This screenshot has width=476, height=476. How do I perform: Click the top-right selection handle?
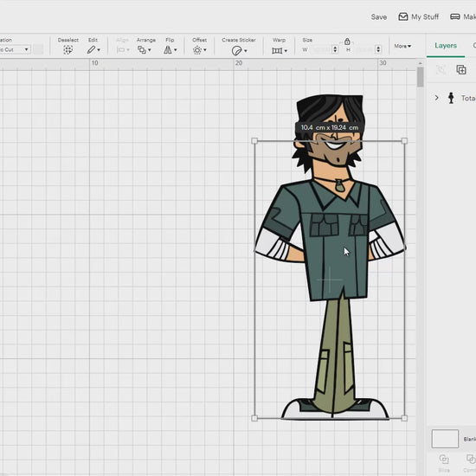pyautogui.click(x=404, y=141)
